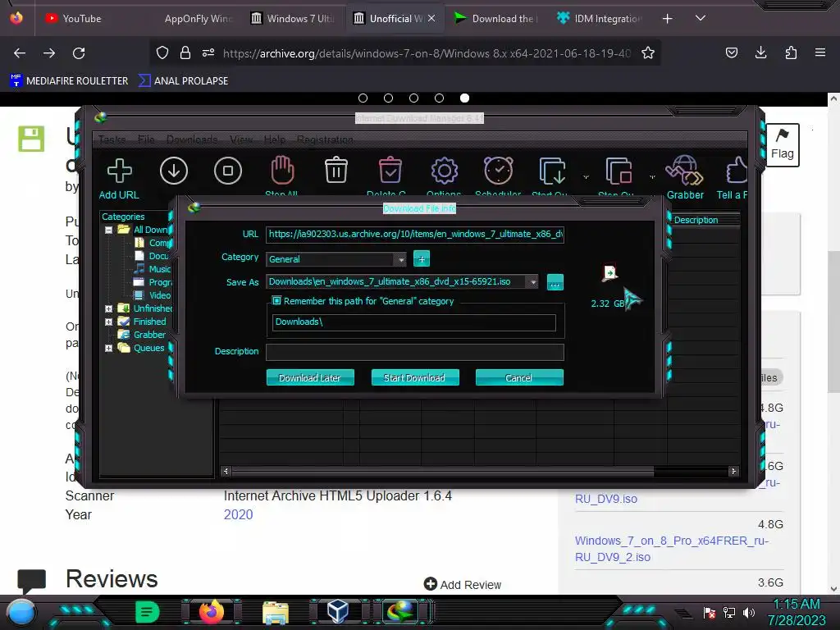840x630 pixels.
Task: Switch to the Windows 7 Ultimate tab
Action: point(293,19)
